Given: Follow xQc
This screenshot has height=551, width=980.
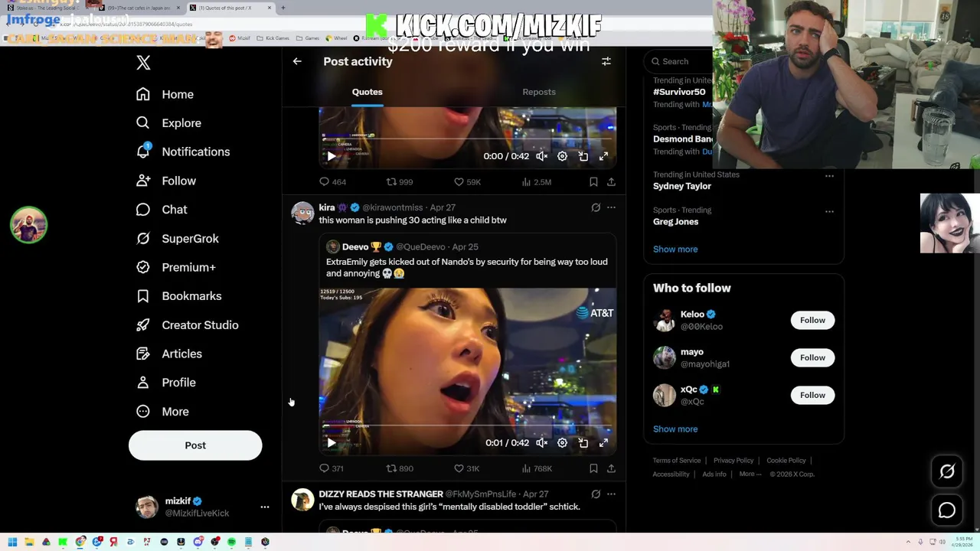Looking at the screenshot, I should (x=812, y=395).
